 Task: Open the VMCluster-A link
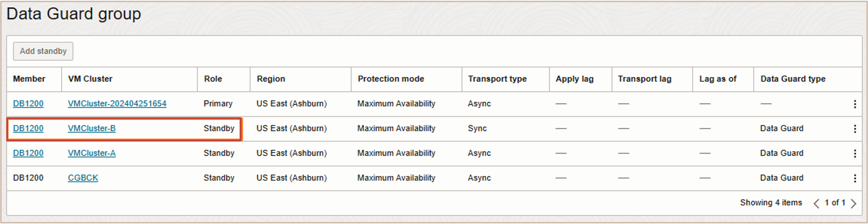[92, 153]
